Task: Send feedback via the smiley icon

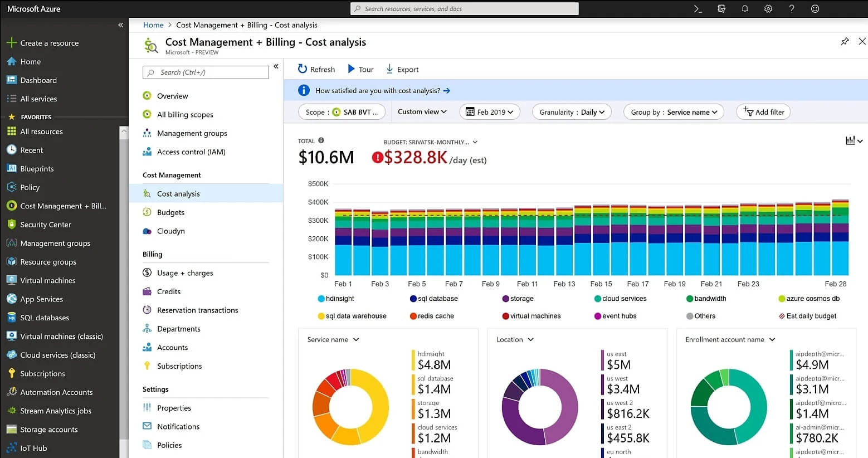Action: pos(815,8)
